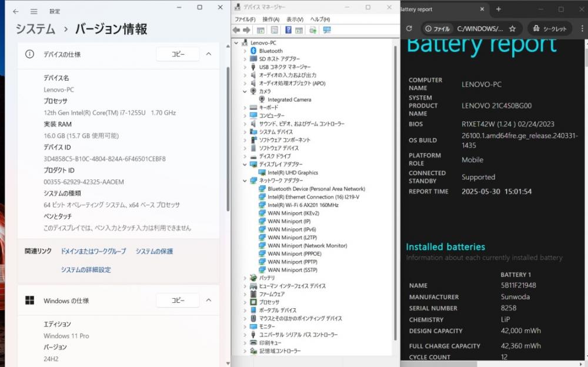
Task: Open システムの詳細設定 link
Action: pyautogui.click(x=86, y=269)
